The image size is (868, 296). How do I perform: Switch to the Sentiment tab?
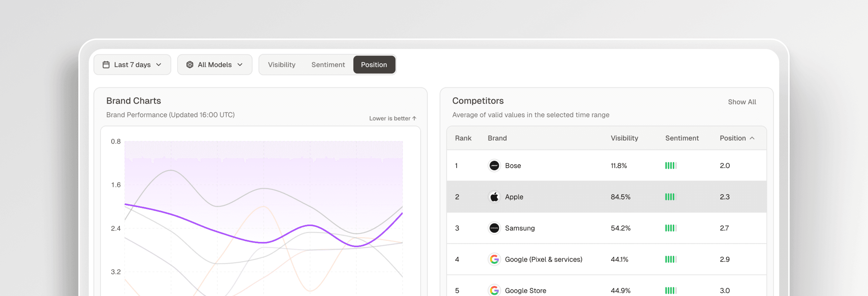(328, 65)
